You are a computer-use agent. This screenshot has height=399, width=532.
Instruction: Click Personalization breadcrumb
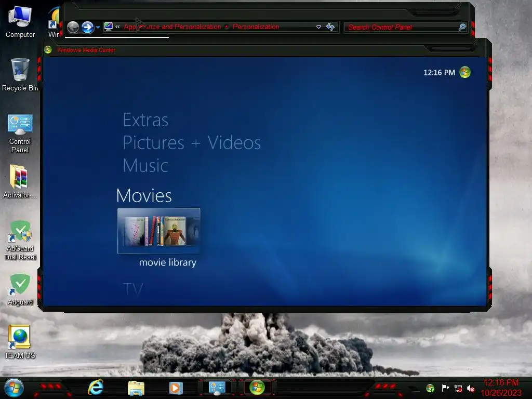click(x=256, y=26)
